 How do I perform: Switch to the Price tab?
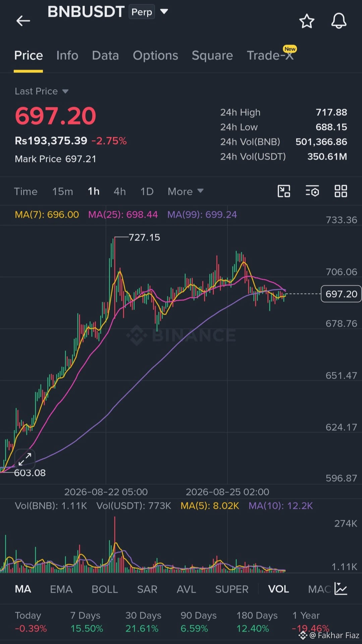[x=28, y=55]
